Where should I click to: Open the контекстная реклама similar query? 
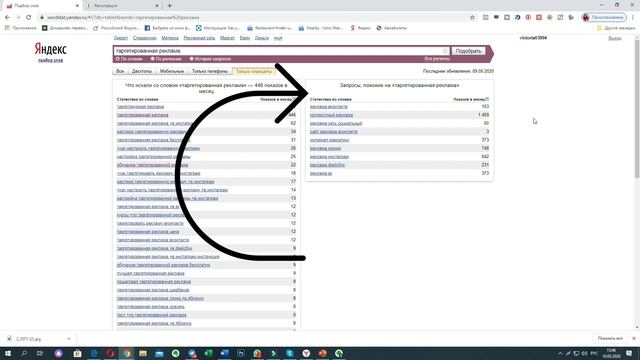[x=331, y=115]
